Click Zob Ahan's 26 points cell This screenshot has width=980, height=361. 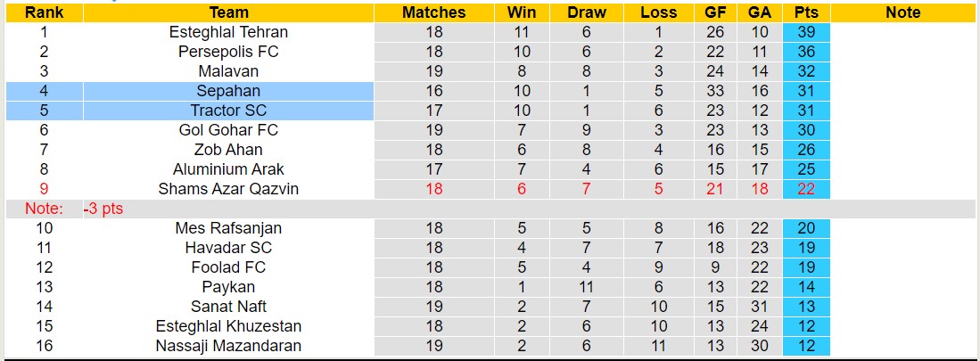tap(807, 150)
